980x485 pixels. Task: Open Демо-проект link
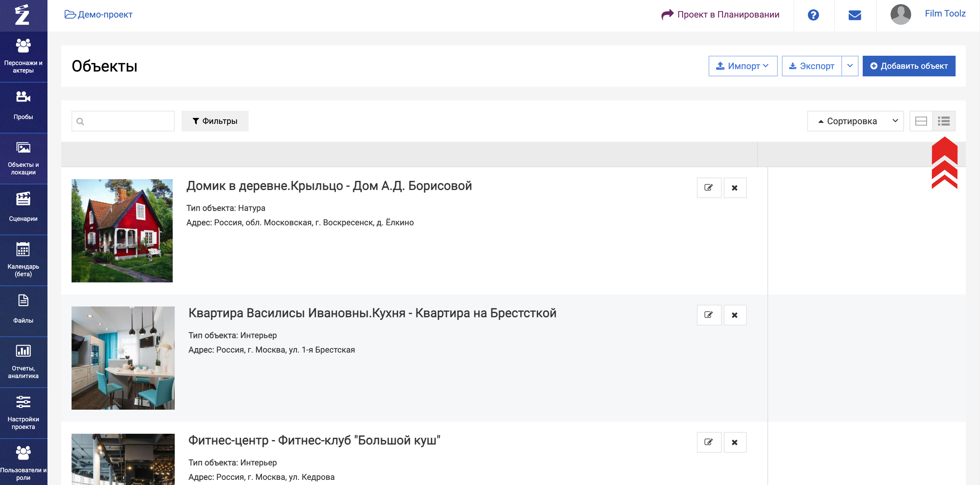coord(98,14)
